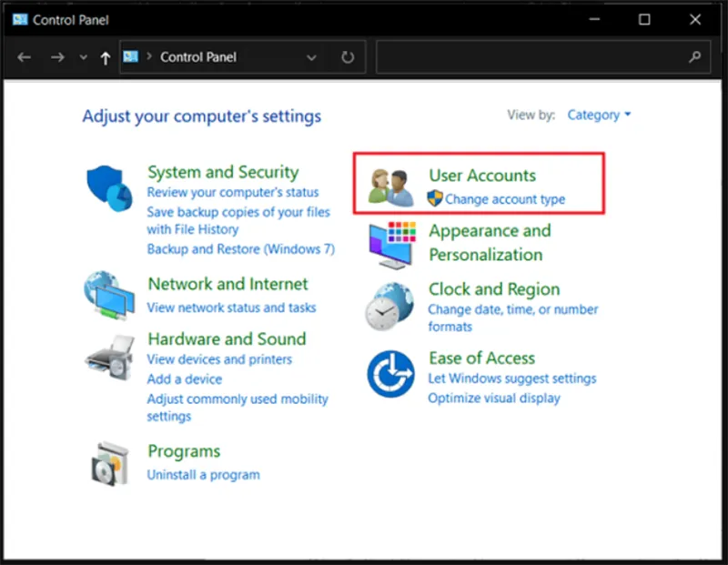Viewport: 728px width, 565px height.
Task: Click the Clock and Region clock icon
Action: 389,307
